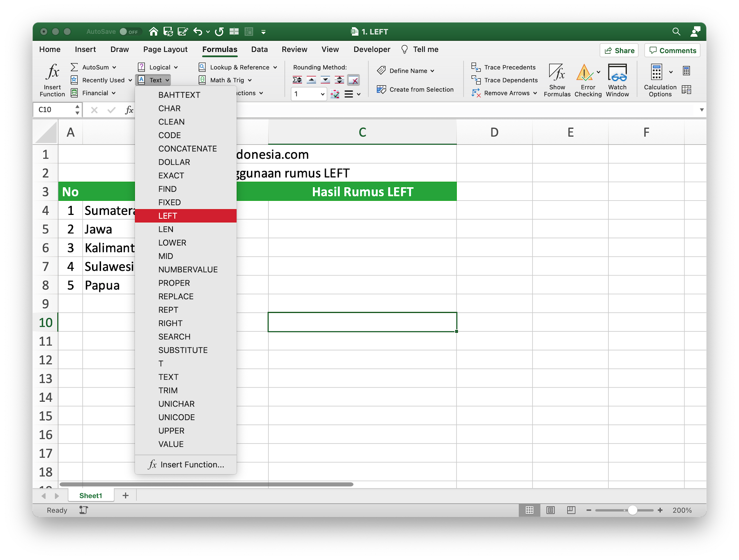Click the Undo arrow in title bar
Screen dimensions: 739x560
(x=197, y=32)
